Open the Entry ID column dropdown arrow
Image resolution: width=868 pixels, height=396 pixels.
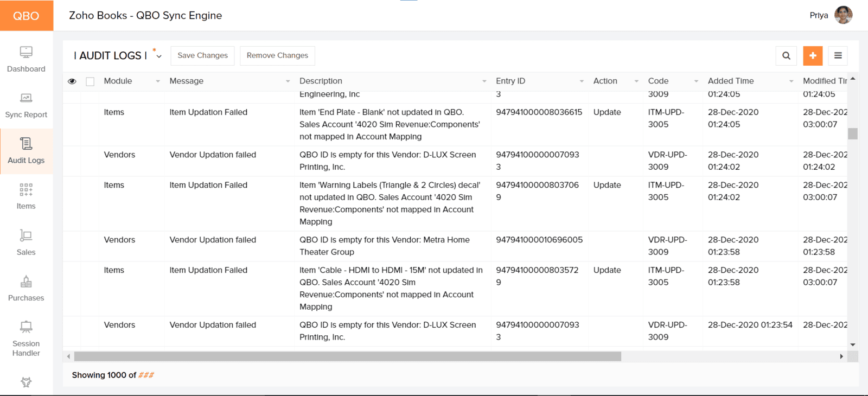(x=582, y=81)
